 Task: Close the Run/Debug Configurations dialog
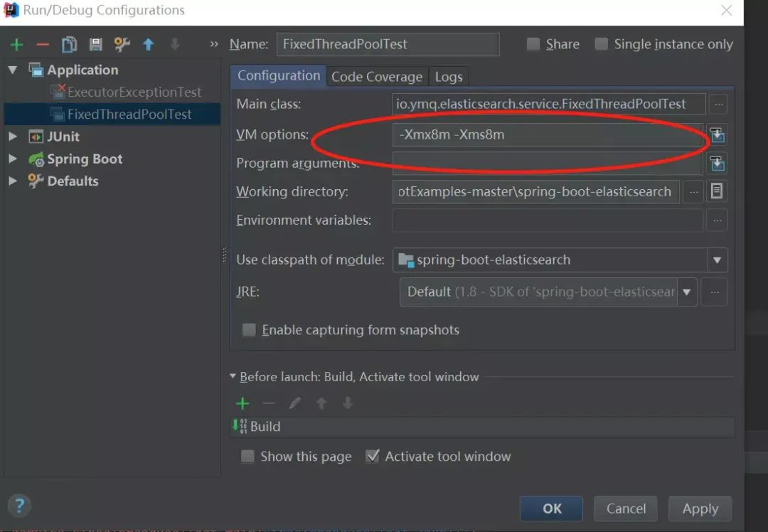tap(726, 10)
